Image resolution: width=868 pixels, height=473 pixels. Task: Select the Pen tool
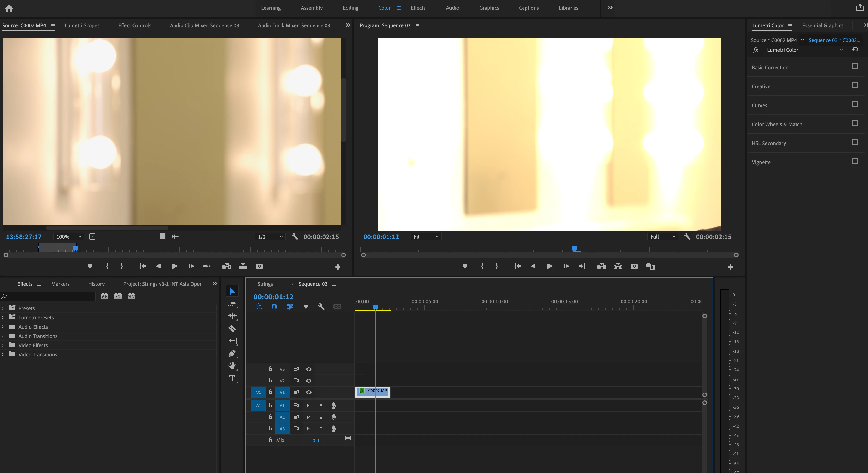232,353
